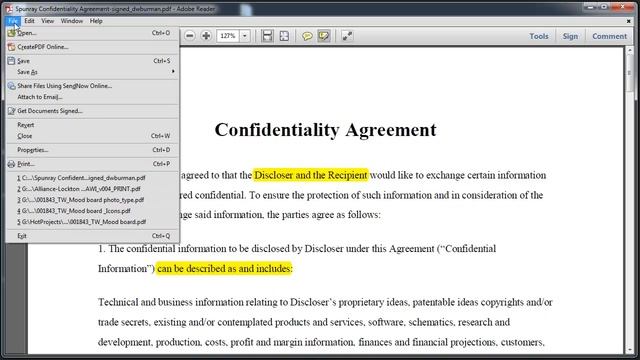Open recent file 3 Mood board photo_type.pdf
The image size is (640, 360).
pyautogui.click(x=92, y=200)
